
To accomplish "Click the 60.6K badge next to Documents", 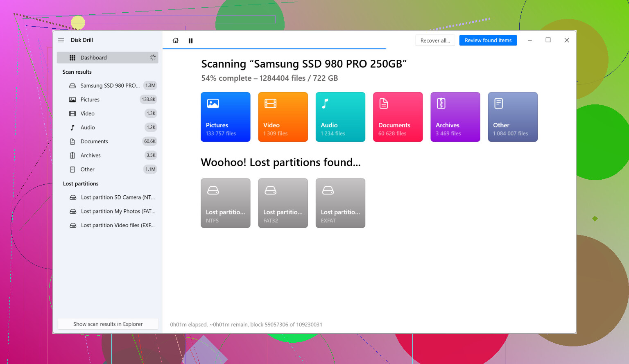I will pos(150,141).
